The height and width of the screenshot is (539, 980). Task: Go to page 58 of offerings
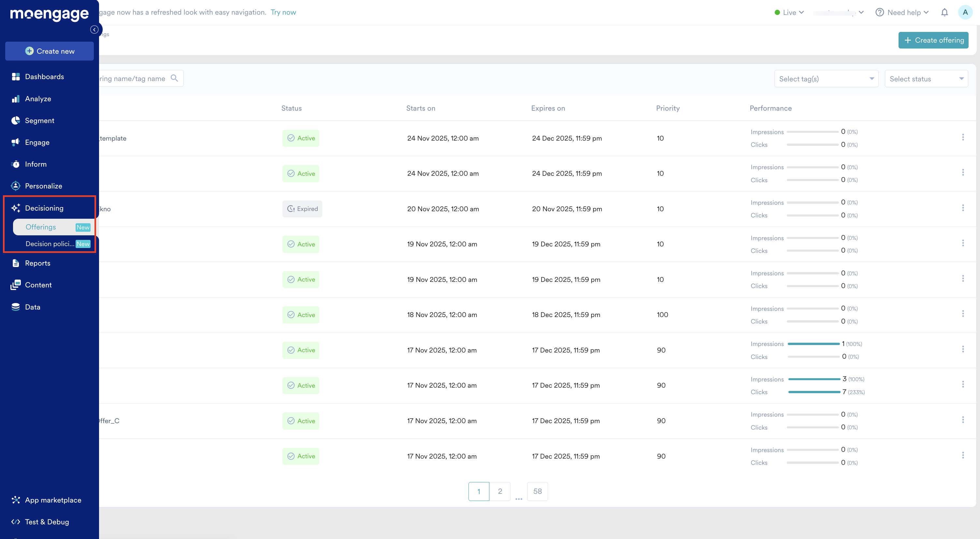click(x=537, y=491)
